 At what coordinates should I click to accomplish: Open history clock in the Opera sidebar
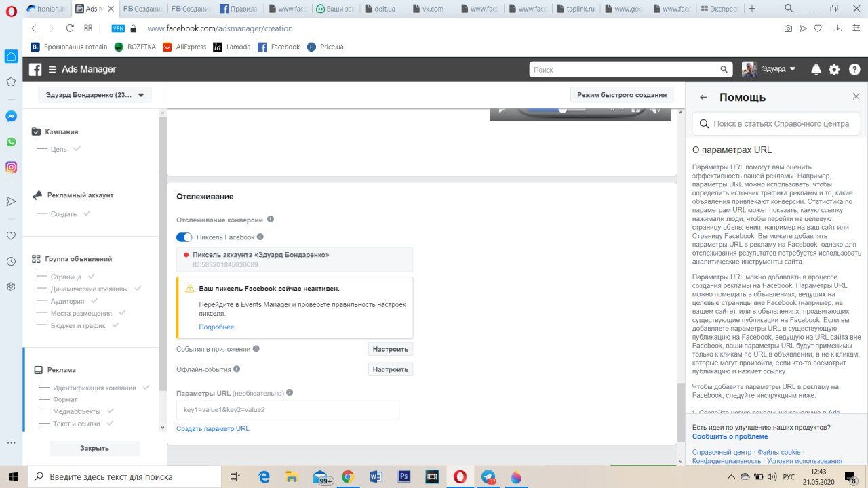(x=11, y=261)
